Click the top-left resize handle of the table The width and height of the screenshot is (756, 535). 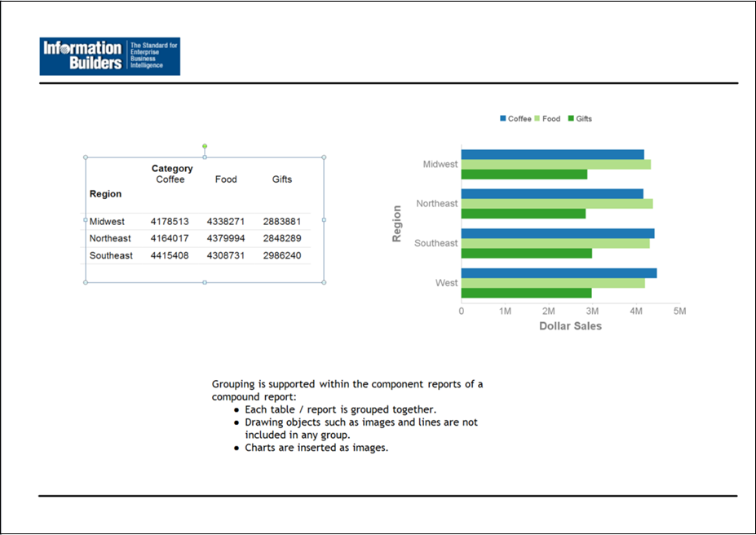86,157
